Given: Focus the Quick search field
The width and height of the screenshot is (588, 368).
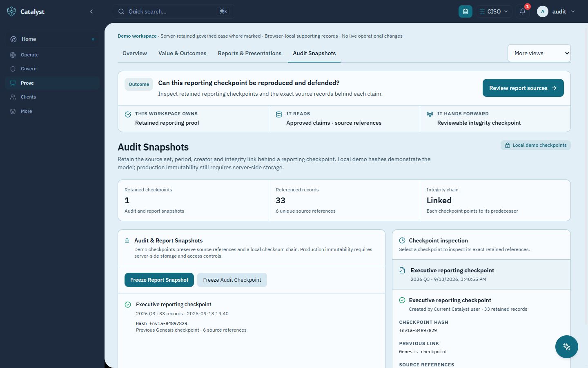Looking at the screenshot, I should pos(174,11).
